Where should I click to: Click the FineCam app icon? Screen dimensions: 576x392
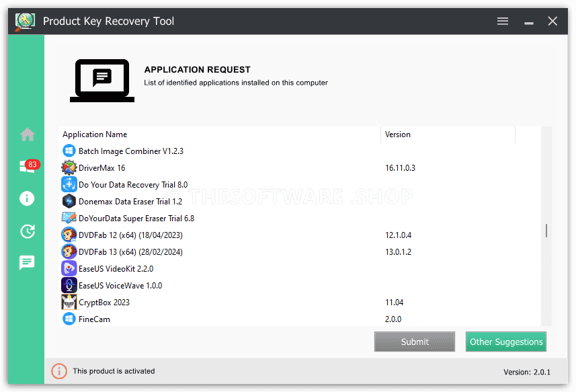[69, 319]
